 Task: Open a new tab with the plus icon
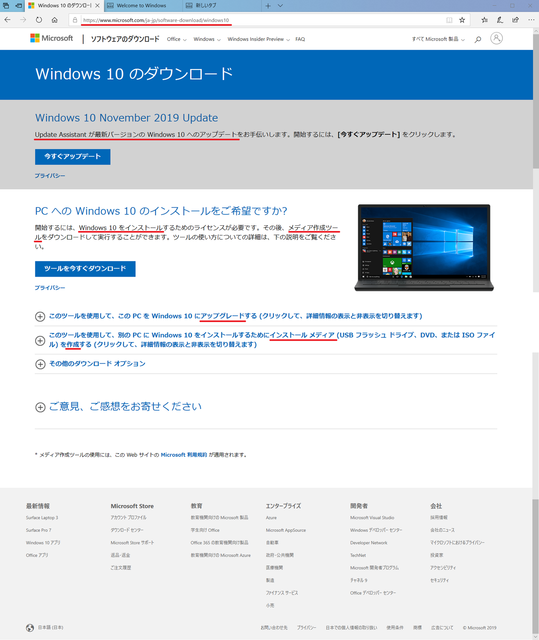click(268, 6)
